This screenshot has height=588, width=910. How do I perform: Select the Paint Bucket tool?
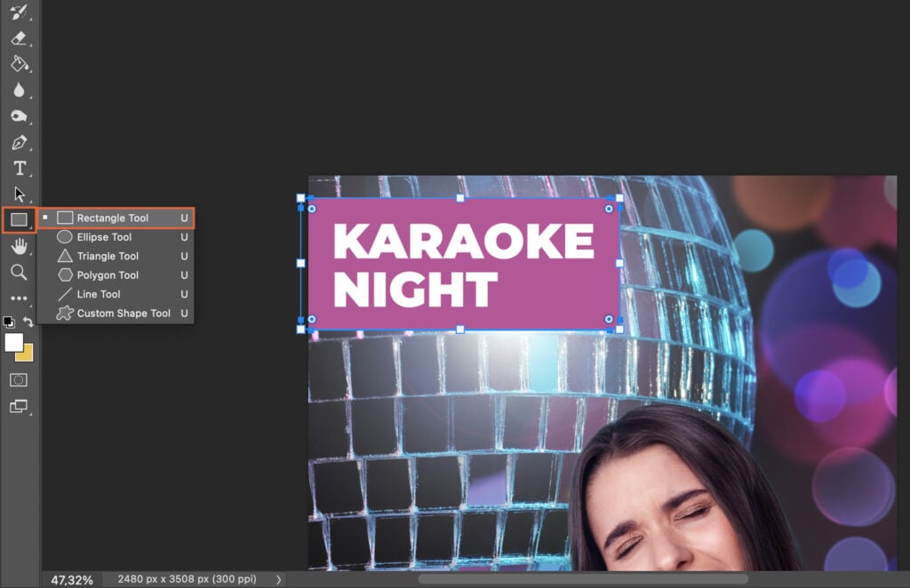[x=20, y=65]
